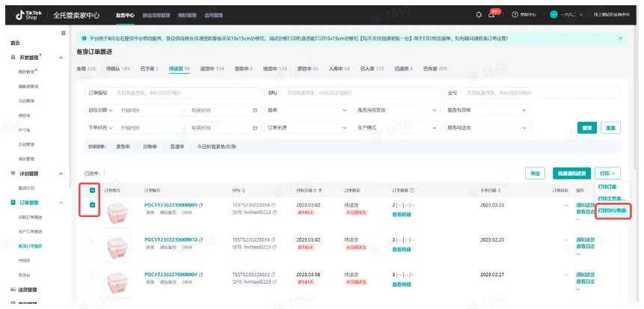Check the row POCYT2302230000010 checkbox
Screen dimensions: 644x309
coord(93,239)
